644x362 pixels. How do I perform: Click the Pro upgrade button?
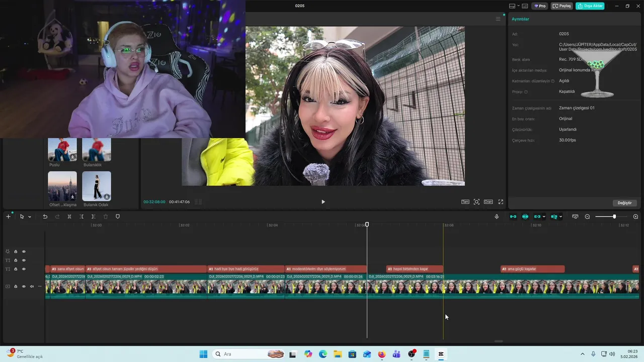tap(540, 6)
